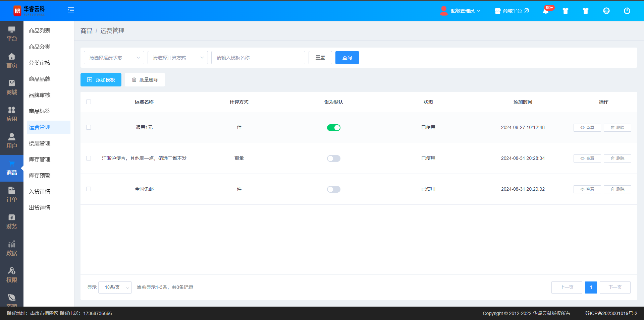Image resolution: width=644 pixels, height=320 pixels.
Task: Open the 请选择计算方式 dropdown
Action: coord(177,58)
